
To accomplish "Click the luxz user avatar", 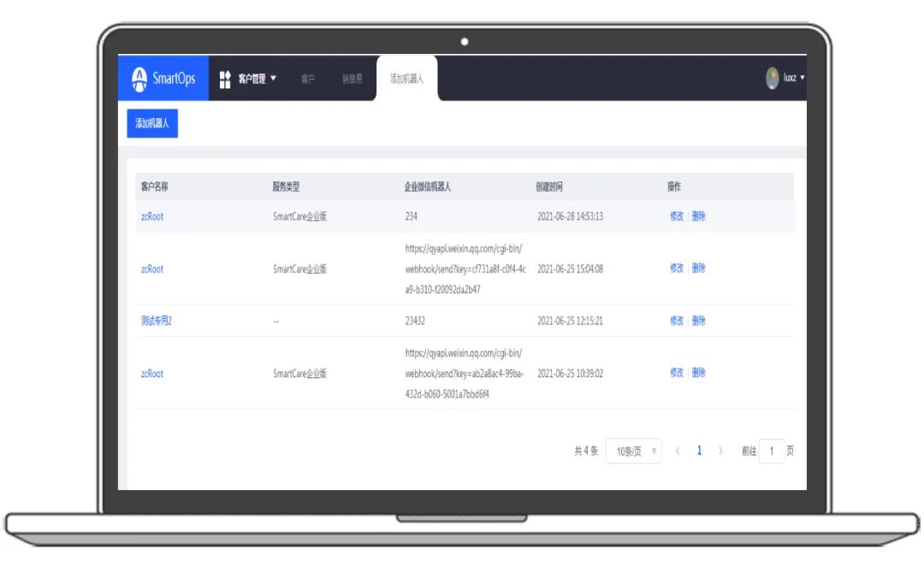I will coord(773,78).
